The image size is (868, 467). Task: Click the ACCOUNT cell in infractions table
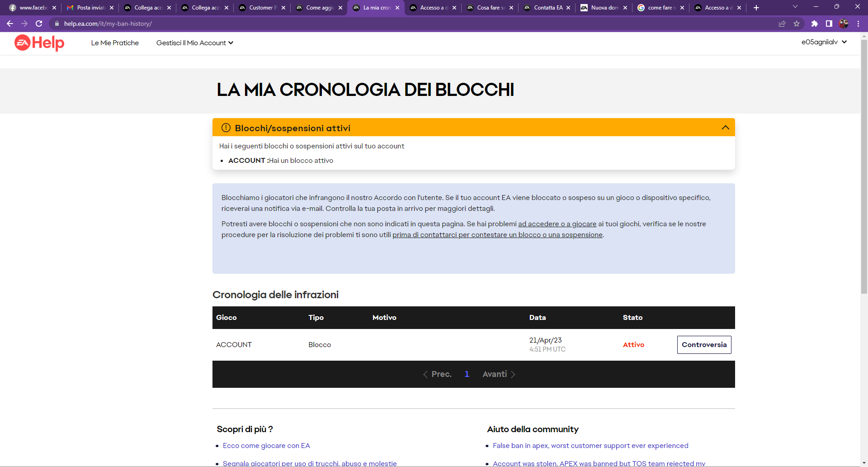point(234,345)
